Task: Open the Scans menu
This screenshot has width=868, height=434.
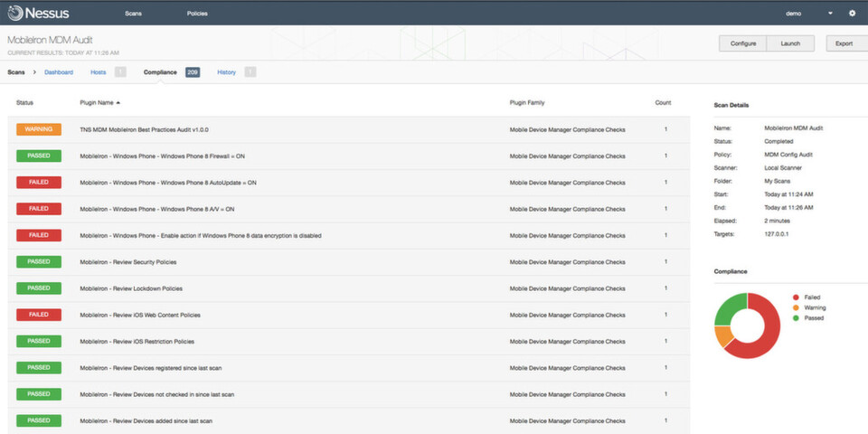Action: pyautogui.click(x=134, y=14)
